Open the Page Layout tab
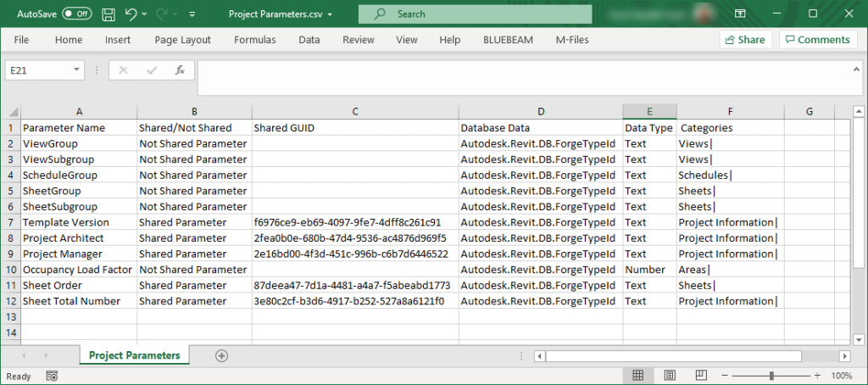This screenshot has height=385, width=868. tap(183, 40)
